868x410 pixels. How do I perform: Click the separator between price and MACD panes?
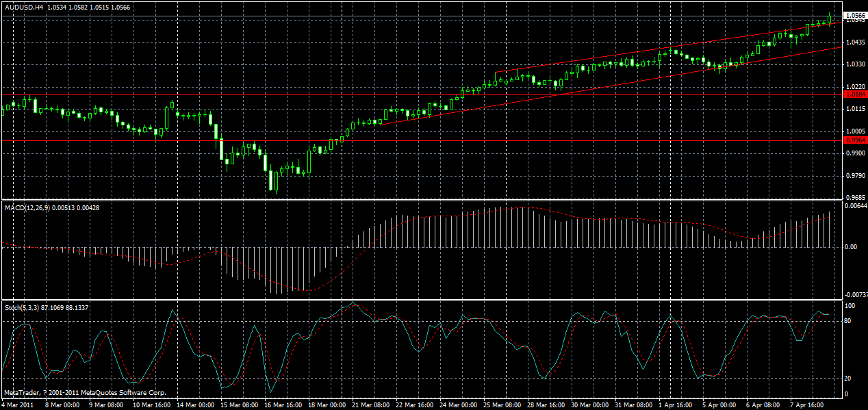click(x=411, y=198)
